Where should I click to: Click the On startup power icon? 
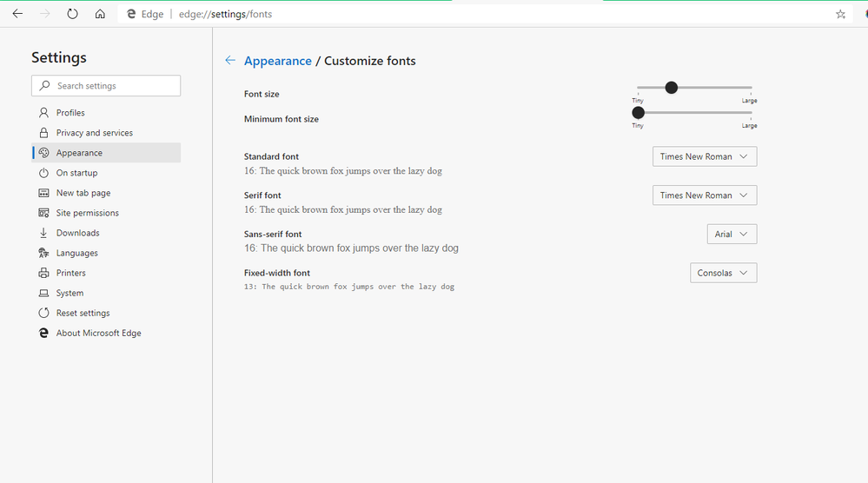point(43,173)
